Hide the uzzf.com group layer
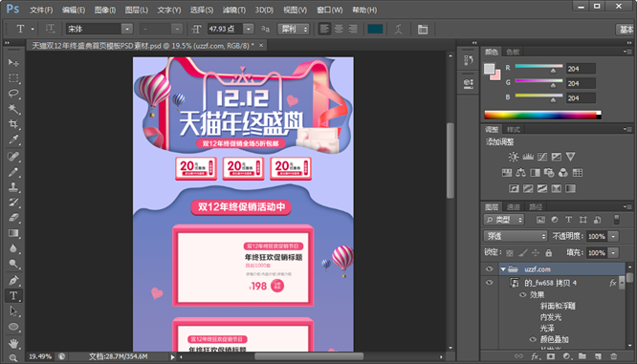Viewport: 637px width, 364px height. (x=489, y=269)
